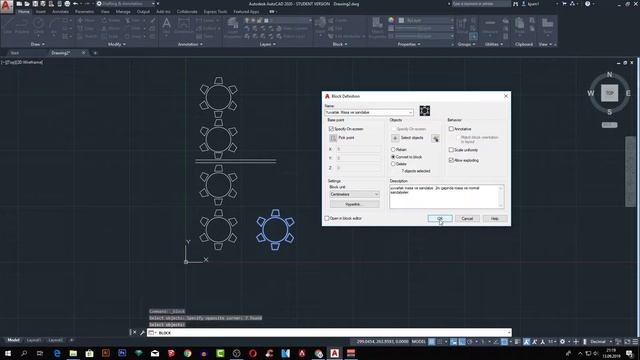
Task: Click the Help button in Block Definition
Action: click(x=494, y=219)
